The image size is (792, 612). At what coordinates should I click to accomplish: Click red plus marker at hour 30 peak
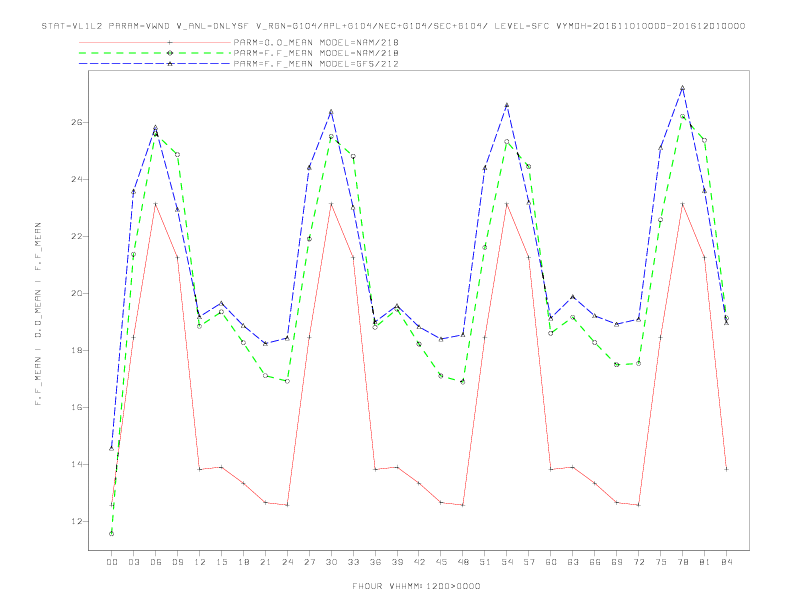tap(331, 204)
